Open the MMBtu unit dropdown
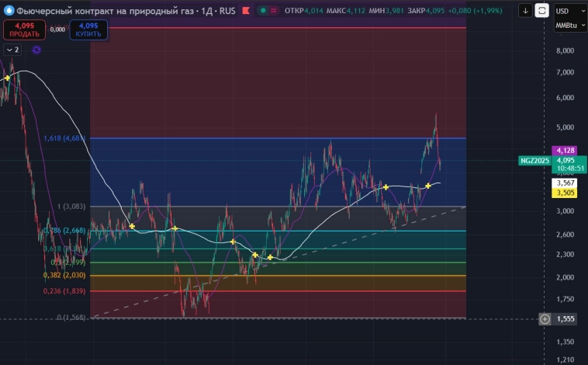The height and width of the screenshot is (365, 588). (x=566, y=26)
